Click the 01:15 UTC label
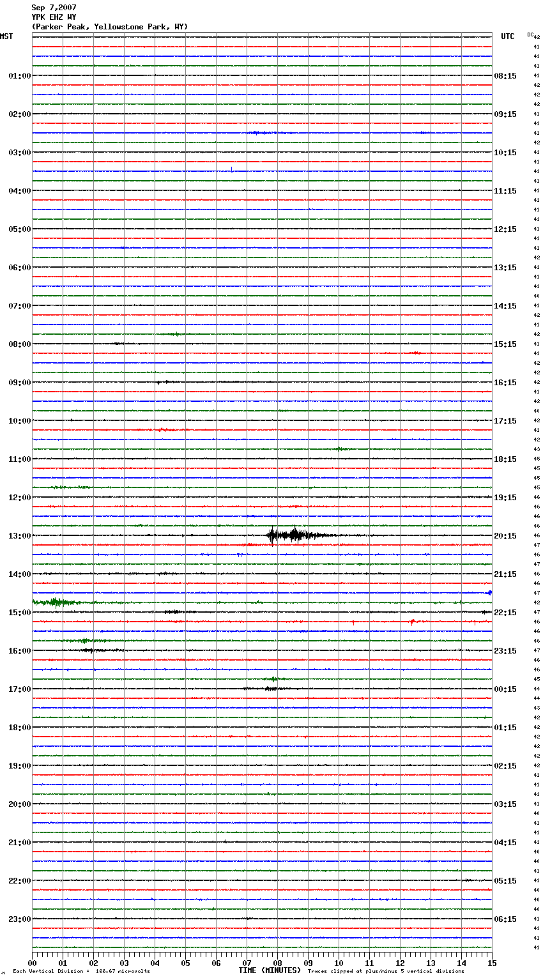543x980 pixels. click(x=505, y=728)
